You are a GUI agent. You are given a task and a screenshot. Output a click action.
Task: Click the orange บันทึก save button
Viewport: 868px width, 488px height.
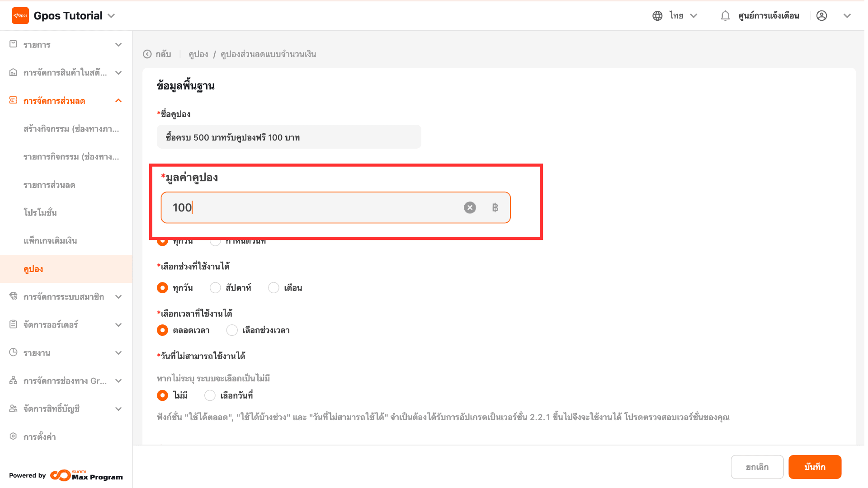pos(815,467)
